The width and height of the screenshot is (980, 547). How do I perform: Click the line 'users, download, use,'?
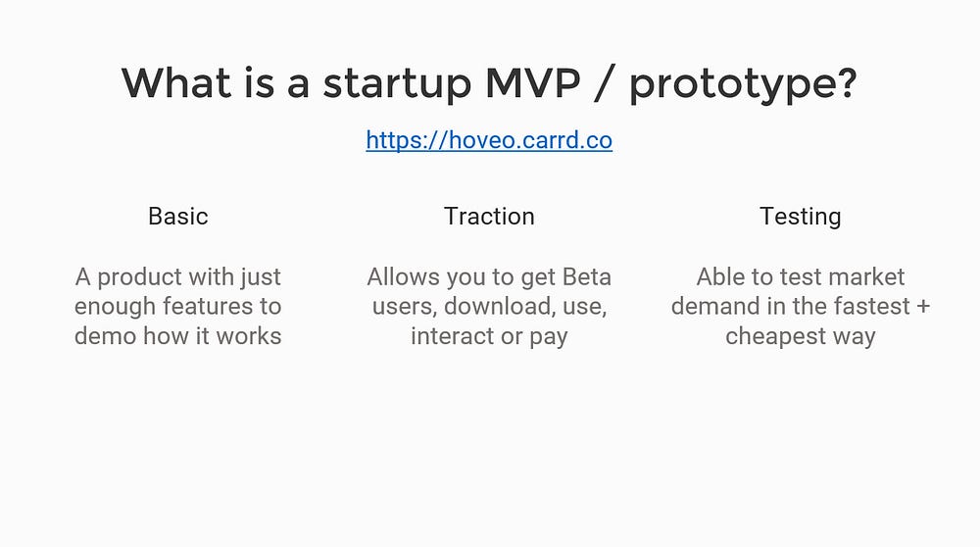point(489,306)
